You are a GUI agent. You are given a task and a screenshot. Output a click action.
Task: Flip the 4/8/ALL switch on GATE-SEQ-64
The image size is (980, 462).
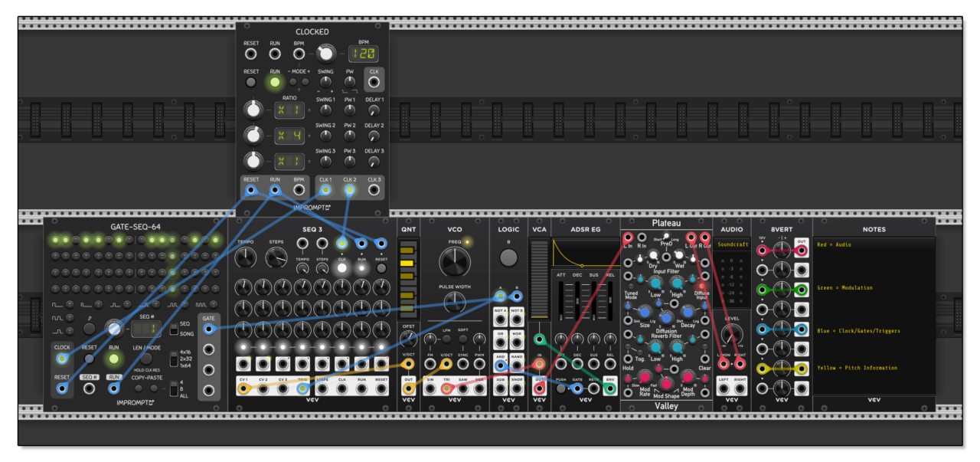click(x=174, y=389)
